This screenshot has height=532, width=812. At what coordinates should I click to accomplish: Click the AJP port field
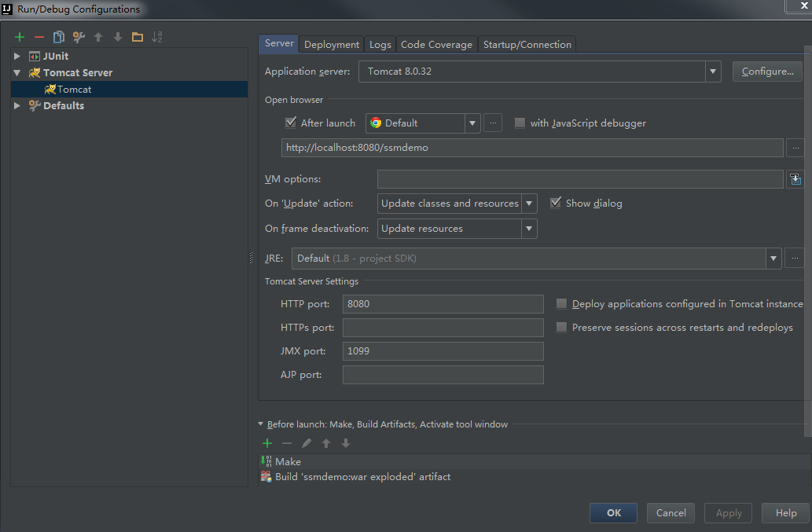pos(443,375)
